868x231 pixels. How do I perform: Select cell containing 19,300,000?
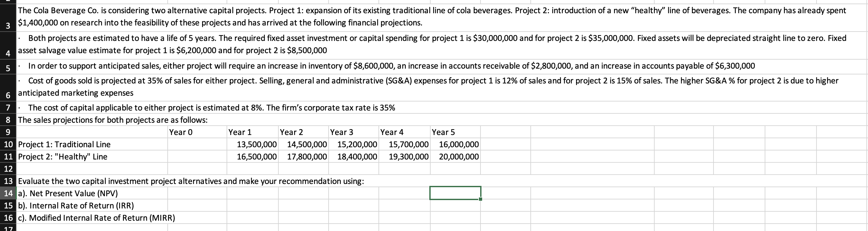pyautogui.click(x=404, y=157)
